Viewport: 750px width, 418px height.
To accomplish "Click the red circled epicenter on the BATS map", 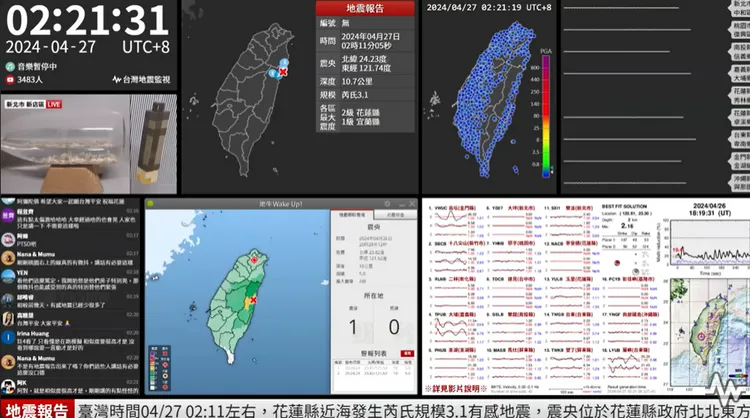I will point(701,337).
